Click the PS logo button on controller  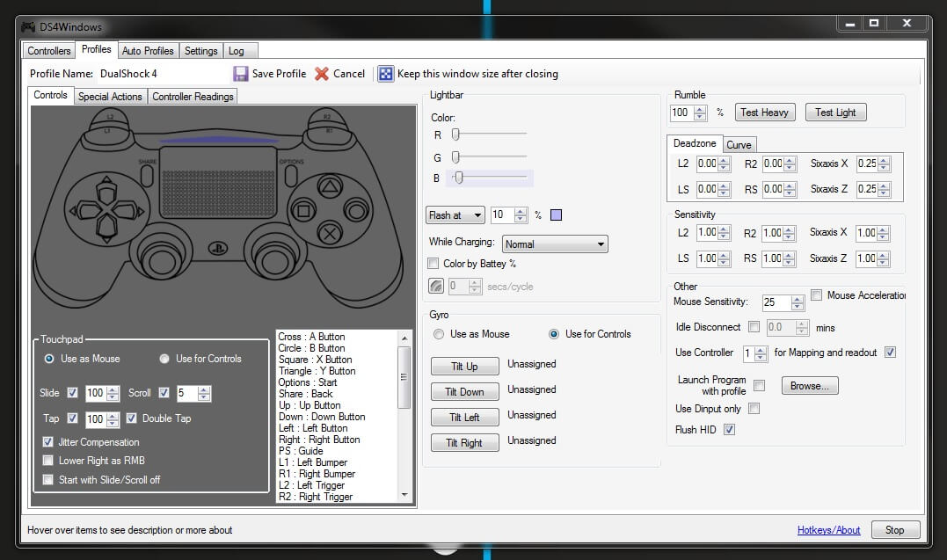click(x=217, y=248)
